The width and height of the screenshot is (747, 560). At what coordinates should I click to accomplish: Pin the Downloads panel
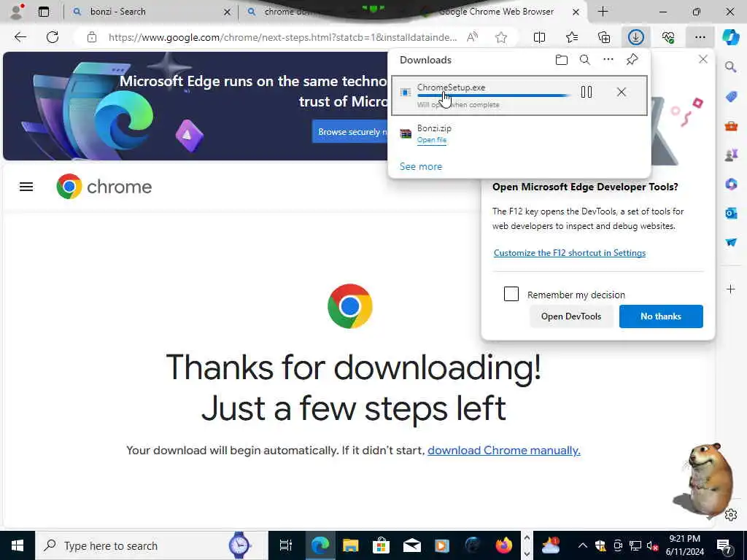pyautogui.click(x=632, y=60)
